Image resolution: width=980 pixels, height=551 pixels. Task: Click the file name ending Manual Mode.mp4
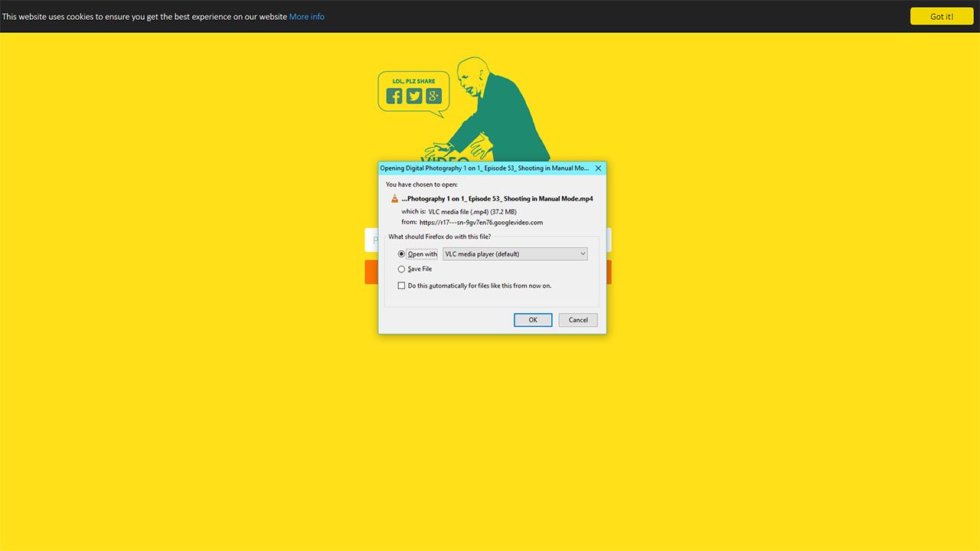497,198
